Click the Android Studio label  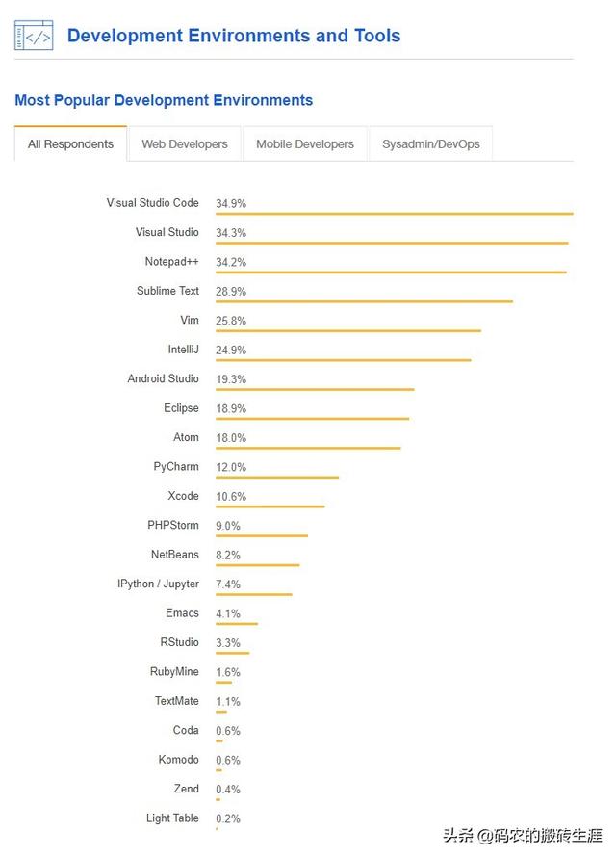(x=164, y=379)
